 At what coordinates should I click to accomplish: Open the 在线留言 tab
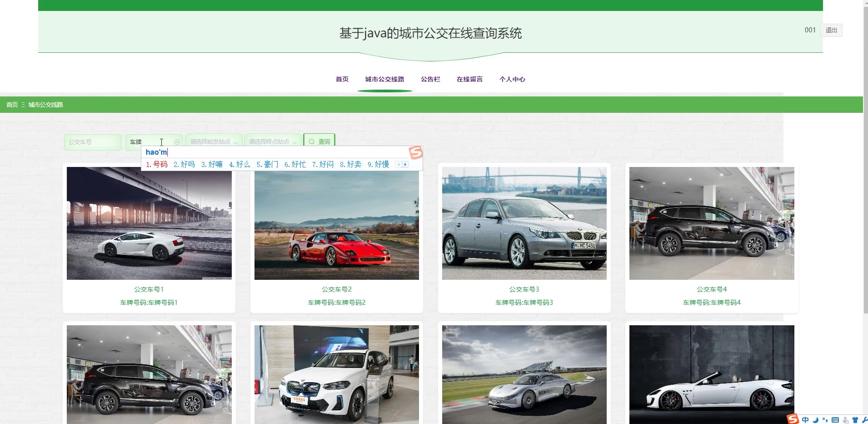470,79
